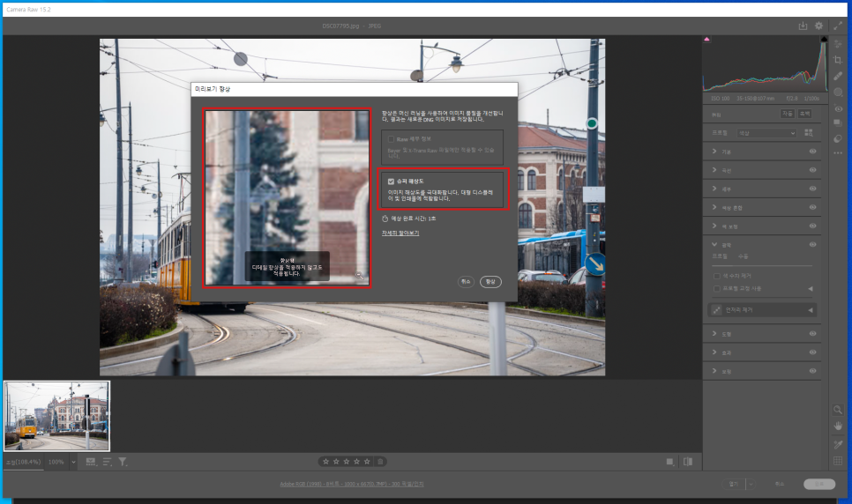Cycle before/after view icon

tap(688, 462)
